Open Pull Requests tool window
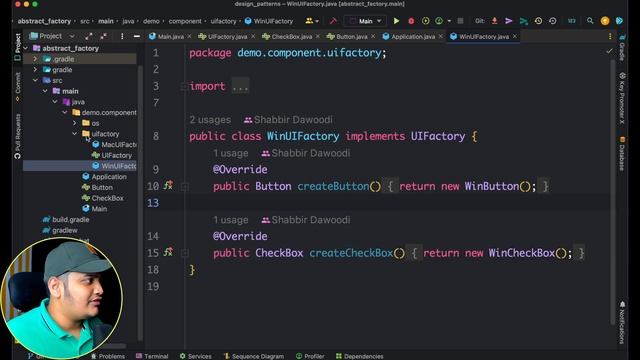640x360 pixels. [18, 136]
